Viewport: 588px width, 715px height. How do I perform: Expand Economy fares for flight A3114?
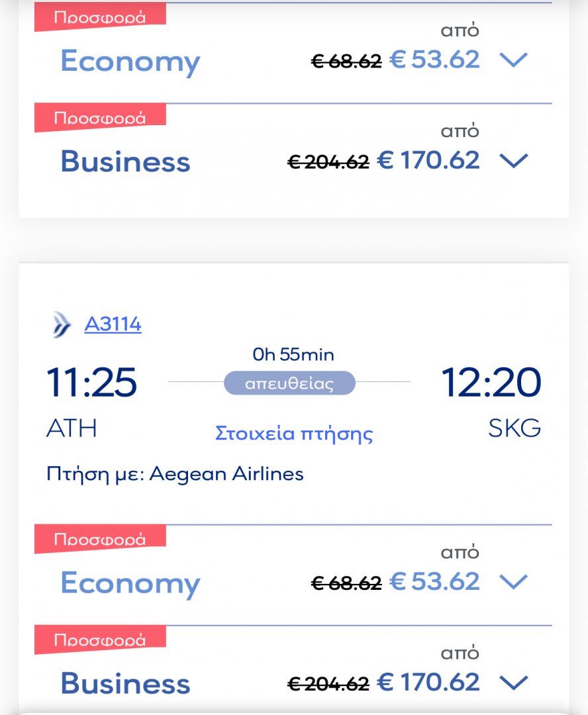(x=514, y=582)
